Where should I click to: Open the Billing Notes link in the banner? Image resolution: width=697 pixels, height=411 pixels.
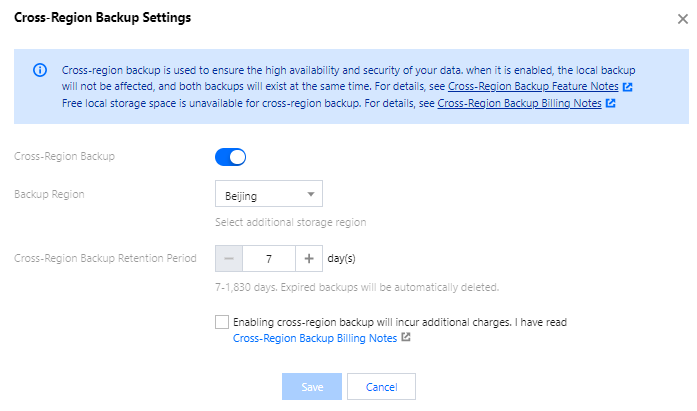coord(520,103)
